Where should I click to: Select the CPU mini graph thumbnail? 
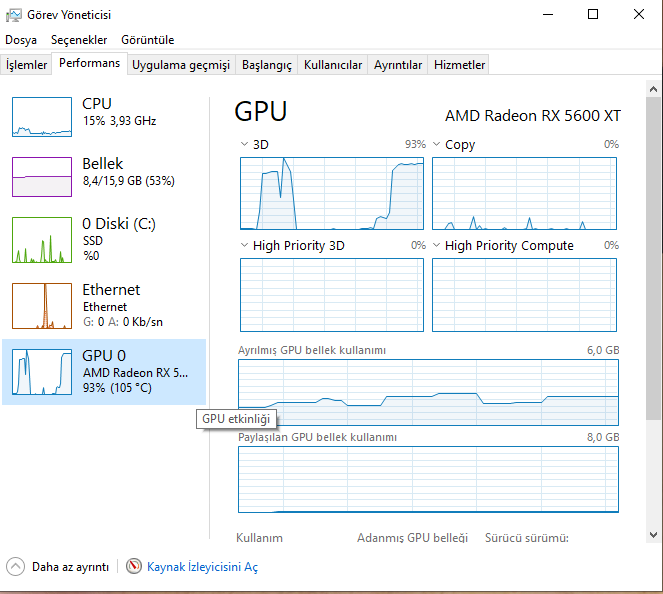tap(42, 117)
